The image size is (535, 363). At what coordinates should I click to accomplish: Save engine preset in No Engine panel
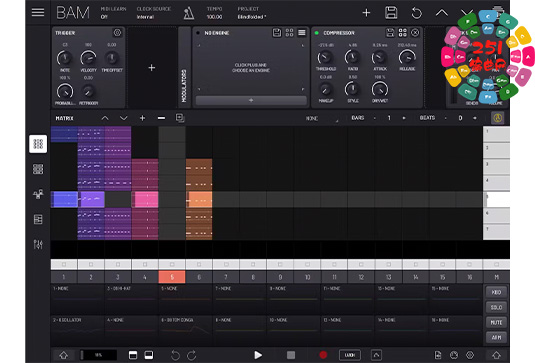(277, 33)
